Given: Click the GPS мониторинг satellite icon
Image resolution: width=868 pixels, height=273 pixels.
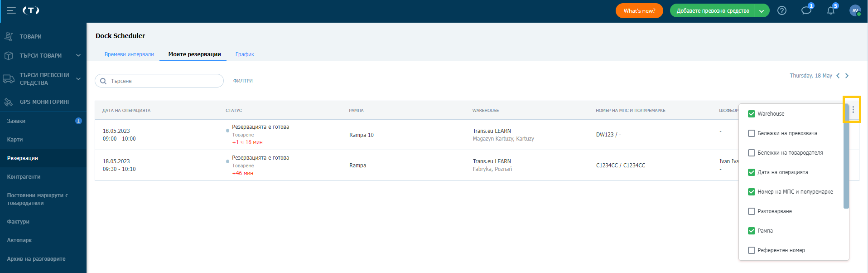Looking at the screenshot, I should click(9, 102).
